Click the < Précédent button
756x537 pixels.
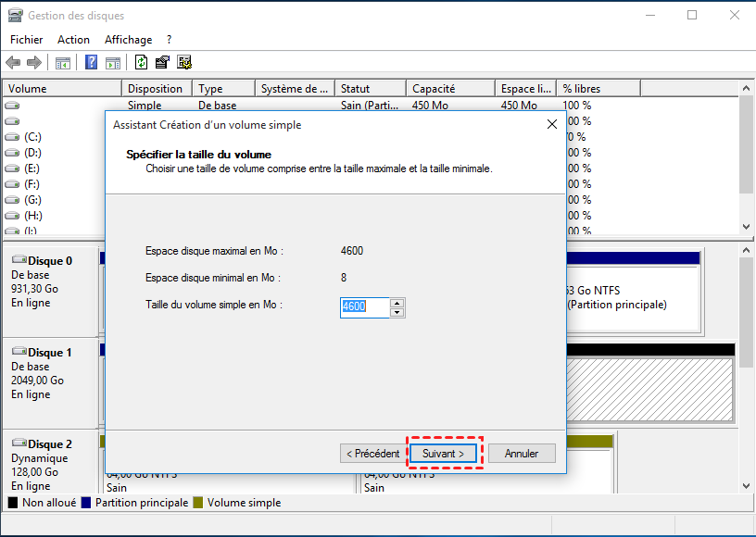point(372,453)
